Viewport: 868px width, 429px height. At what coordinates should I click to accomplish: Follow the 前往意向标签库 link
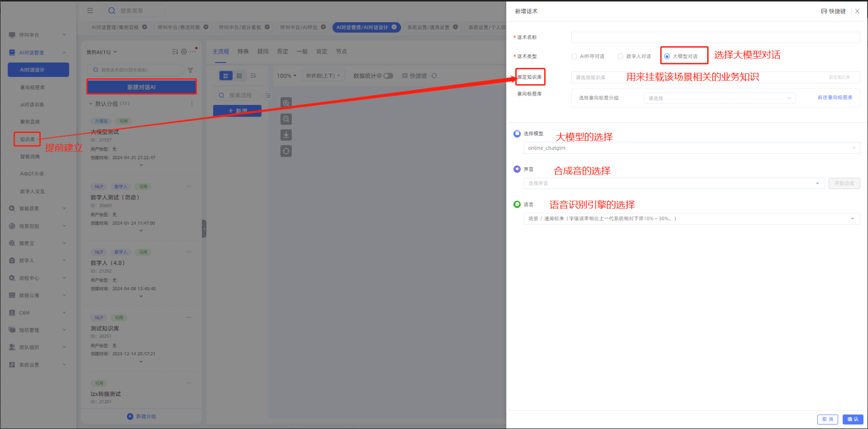coord(835,98)
